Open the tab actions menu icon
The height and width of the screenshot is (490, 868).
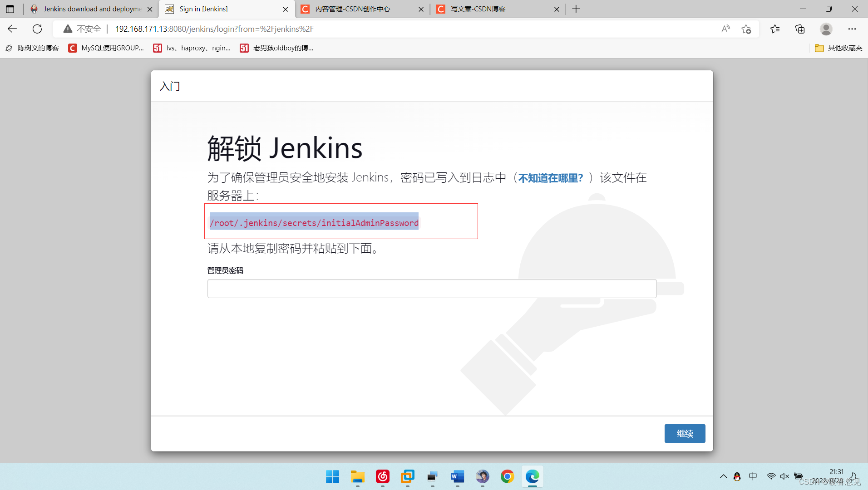[10, 9]
